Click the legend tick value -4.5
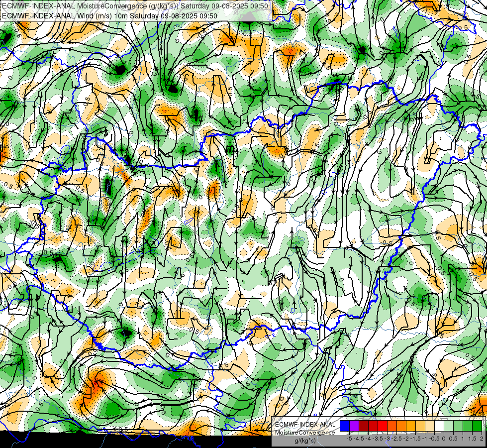The width and height of the screenshot is (487, 448). tap(359, 439)
